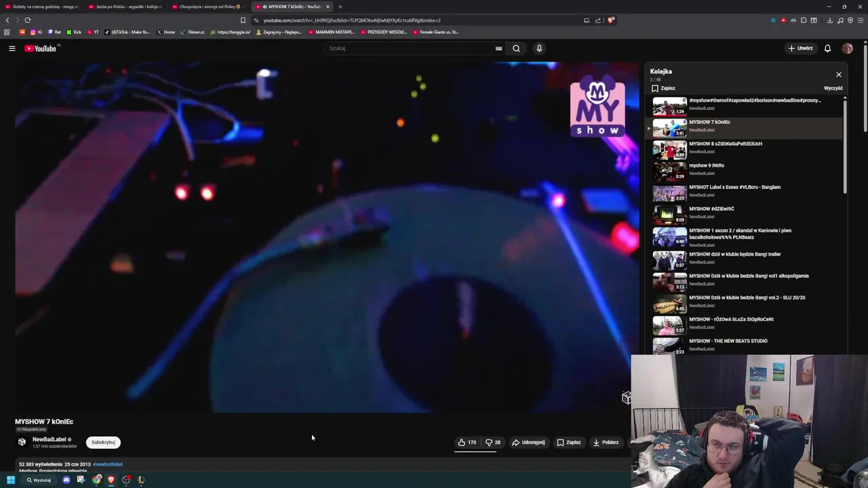Reload the current page
This screenshot has width=868, height=488.
28,20
